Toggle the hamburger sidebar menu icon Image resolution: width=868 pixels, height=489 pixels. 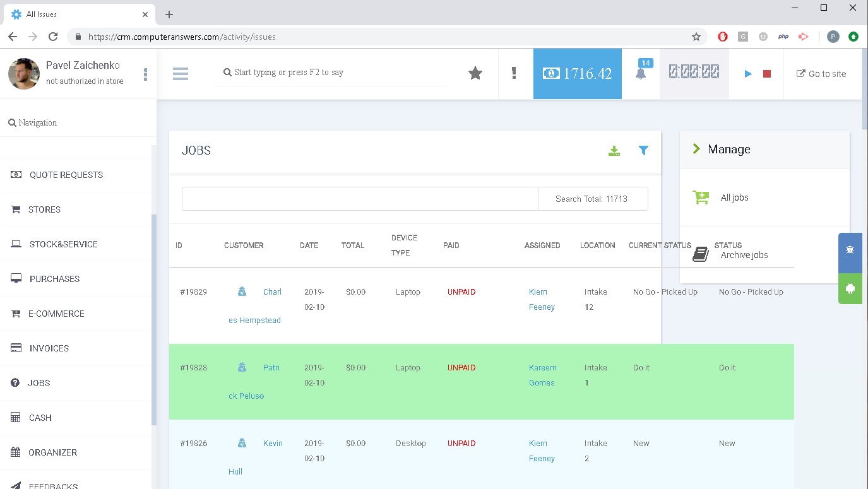181,74
